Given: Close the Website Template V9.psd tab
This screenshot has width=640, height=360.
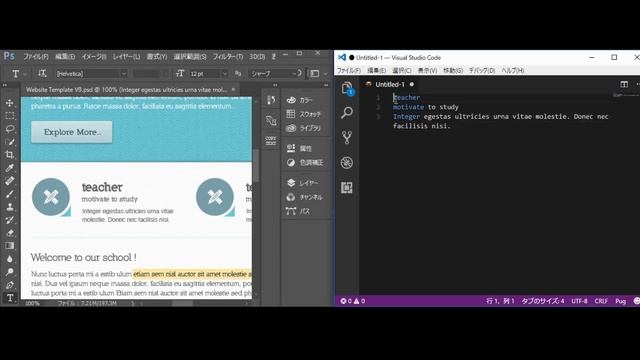Looking at the screenshot, I should tap(233, 89).
